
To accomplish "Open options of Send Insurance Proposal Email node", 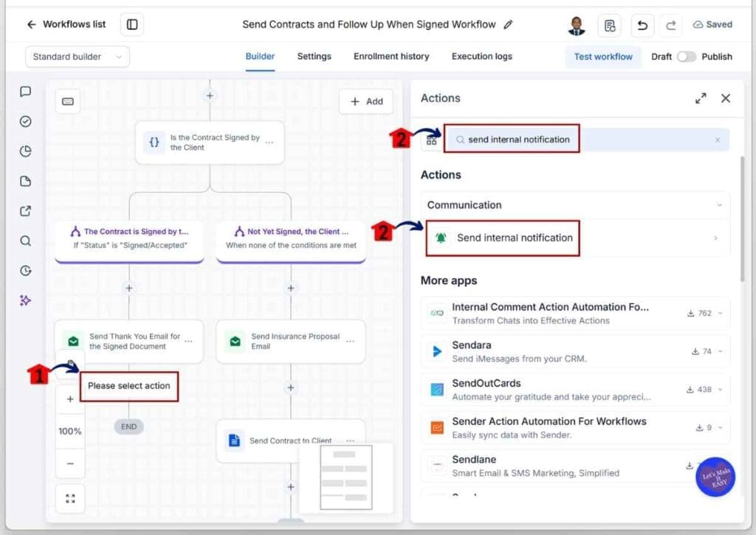I will click(x=351, y=341).
